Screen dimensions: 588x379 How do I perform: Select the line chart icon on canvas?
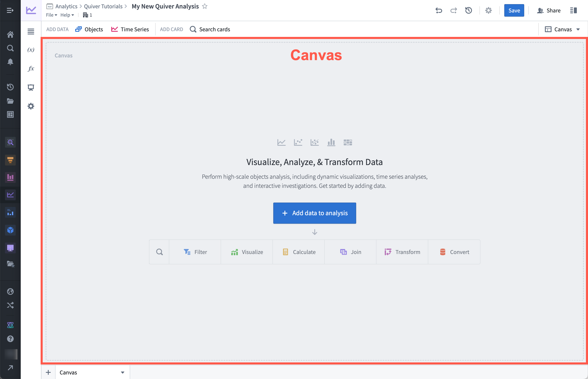click(281, 142)
